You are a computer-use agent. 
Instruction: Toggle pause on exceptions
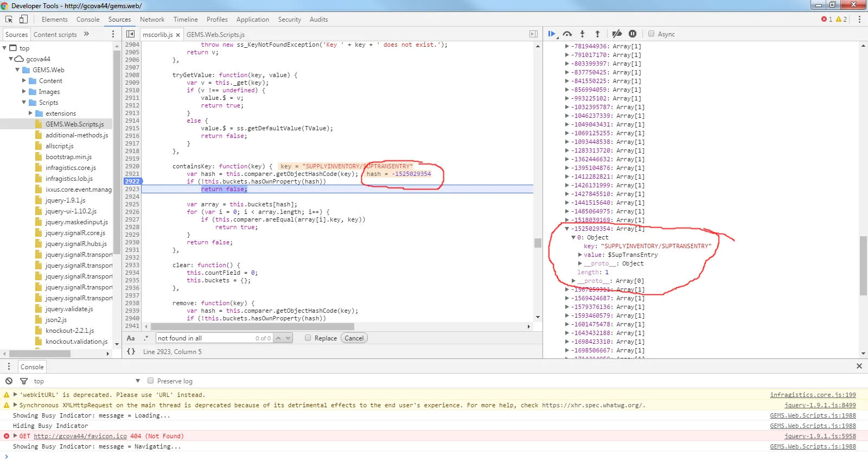point(633,34)
